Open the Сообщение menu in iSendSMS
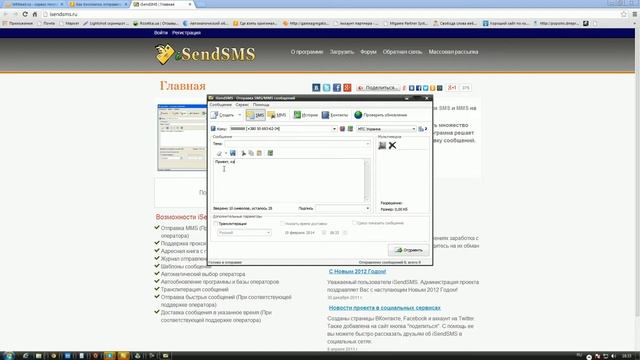640x360 pixels. (x=220, y=105)
